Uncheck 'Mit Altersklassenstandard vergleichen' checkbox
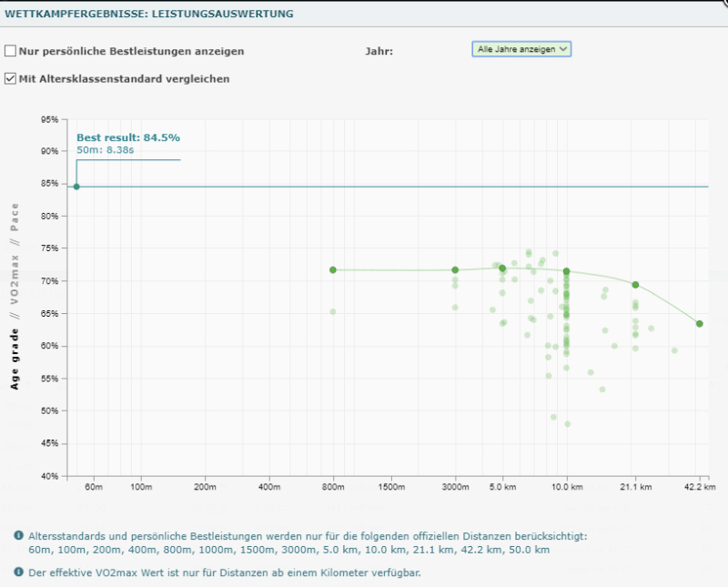This screenshot has width=728, height=587. pyautogui.click(x=11, y=79)
